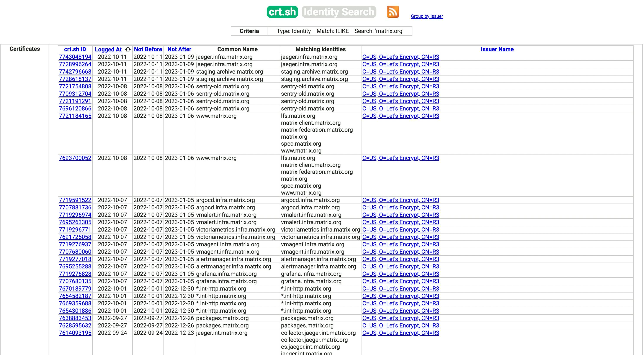Open certificate 7670189779 for *.int-http.matrix.org
This screenshot has height=355, width=644.
coord(75,288)
